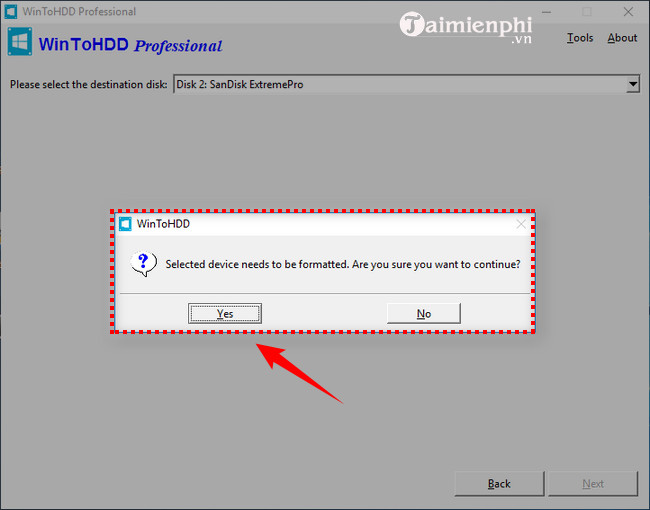Click the 'Selected device needs to be formatted' message

342,264
